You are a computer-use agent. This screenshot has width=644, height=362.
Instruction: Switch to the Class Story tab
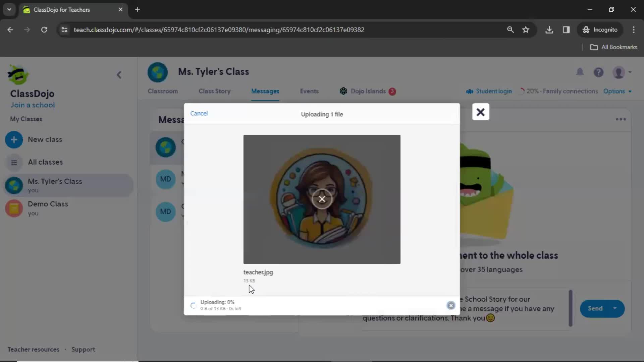[215, 91]
